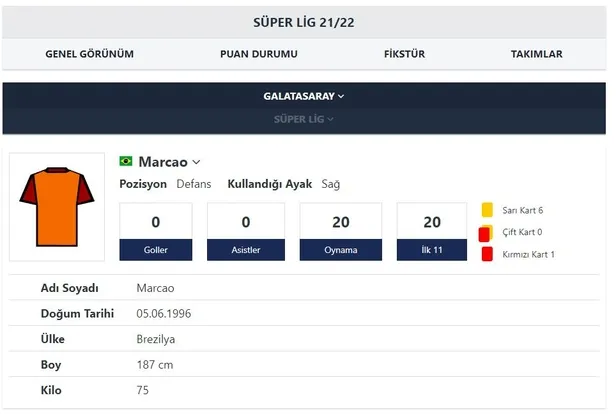Go to the Fikstür tab
This screenshot has height=414, width=616.
point(407,54)
